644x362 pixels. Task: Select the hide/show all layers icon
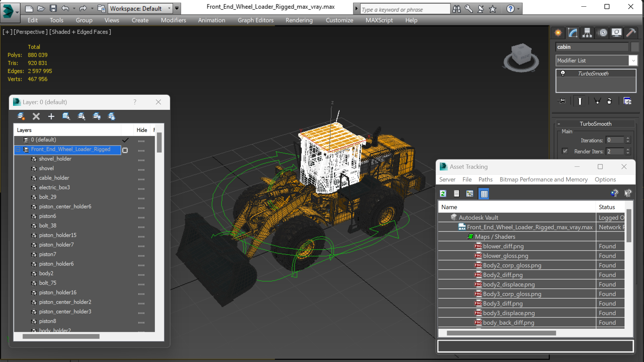click(x=97, y=116)
